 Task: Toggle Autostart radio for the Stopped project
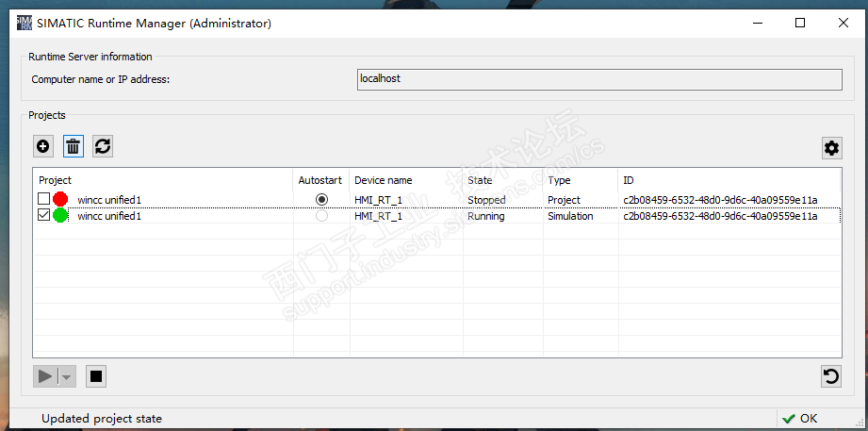click(321, 199)
